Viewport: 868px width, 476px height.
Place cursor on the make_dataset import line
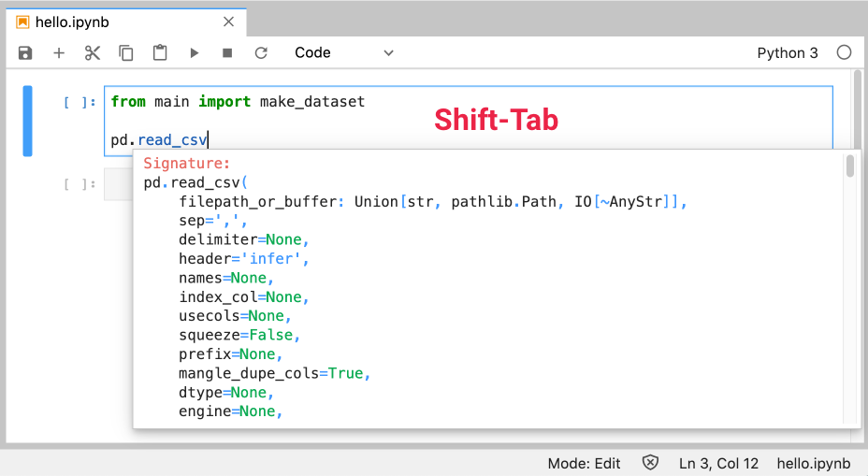point(281,102)
